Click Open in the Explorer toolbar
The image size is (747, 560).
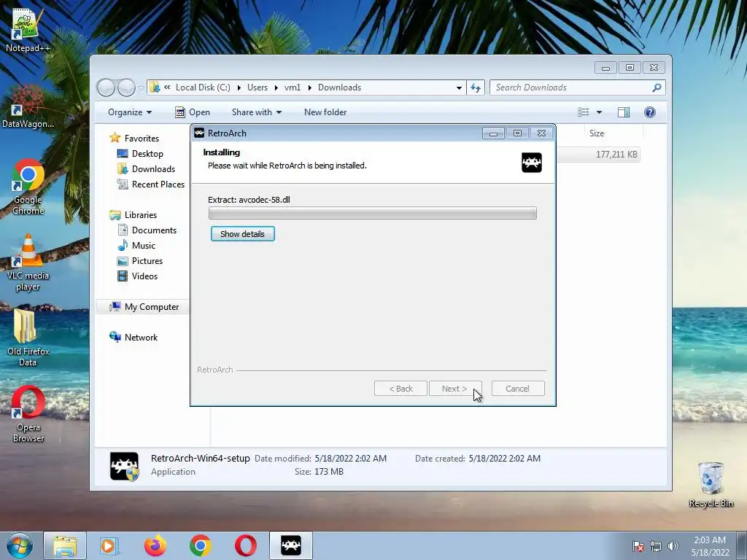pyautogui.click(x=193, y=112)
